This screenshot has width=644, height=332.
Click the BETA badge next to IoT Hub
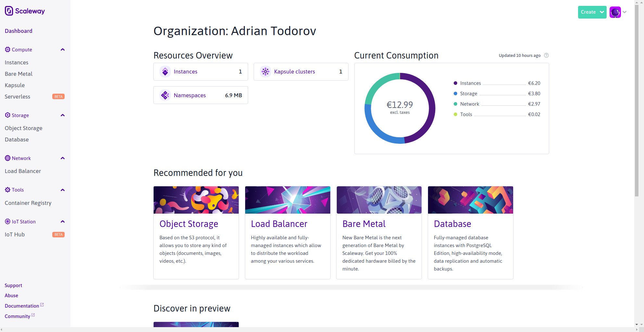pyautogui.click(x=58, y=234)
